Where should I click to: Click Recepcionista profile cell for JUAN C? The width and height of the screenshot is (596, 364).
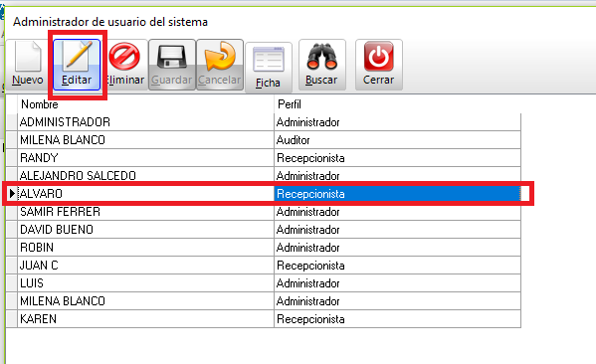pos(397,265)
